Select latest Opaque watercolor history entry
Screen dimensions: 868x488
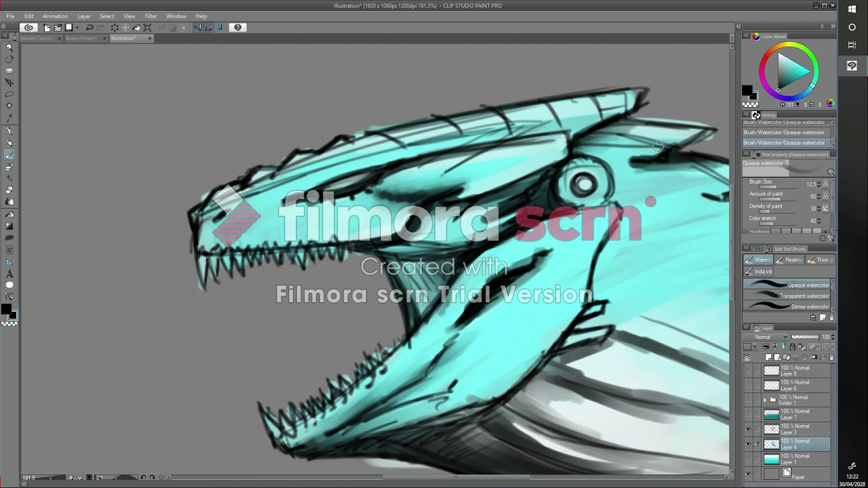[x=787, y=143]
